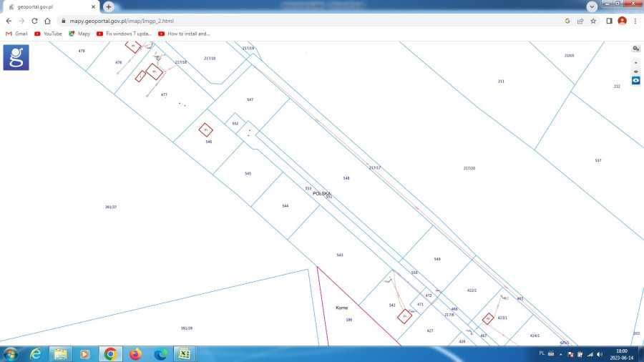This screenshot has height=362, width=644.
Task: Open a new browser tab
Action: coord(109,6)
